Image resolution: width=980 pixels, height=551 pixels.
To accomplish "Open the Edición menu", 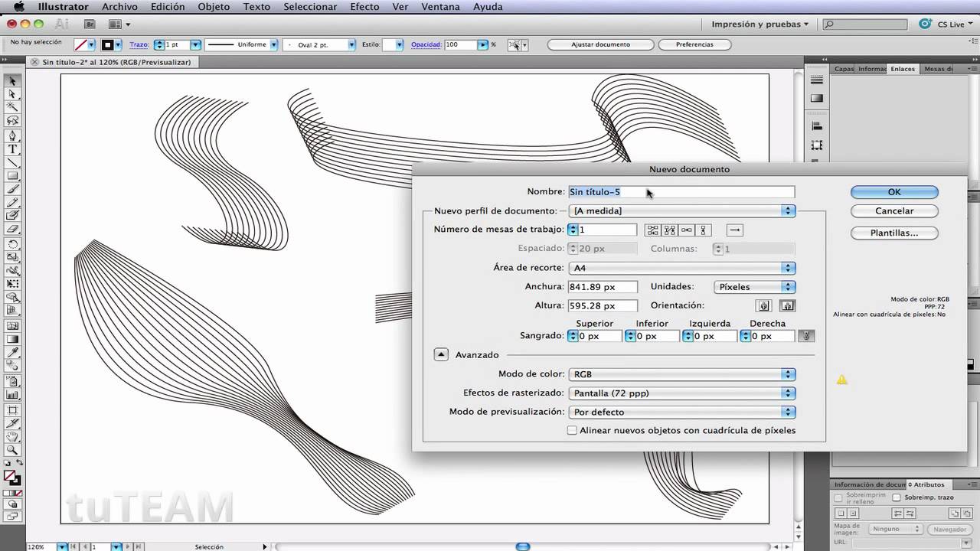I will pos(168,7).
